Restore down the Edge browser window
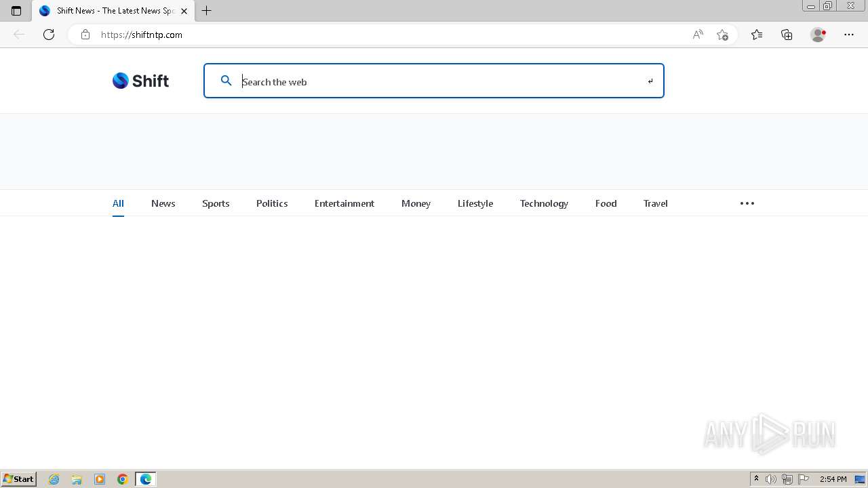Image resolution: width=868 pixels, height=488 pixels. (828, 6)
